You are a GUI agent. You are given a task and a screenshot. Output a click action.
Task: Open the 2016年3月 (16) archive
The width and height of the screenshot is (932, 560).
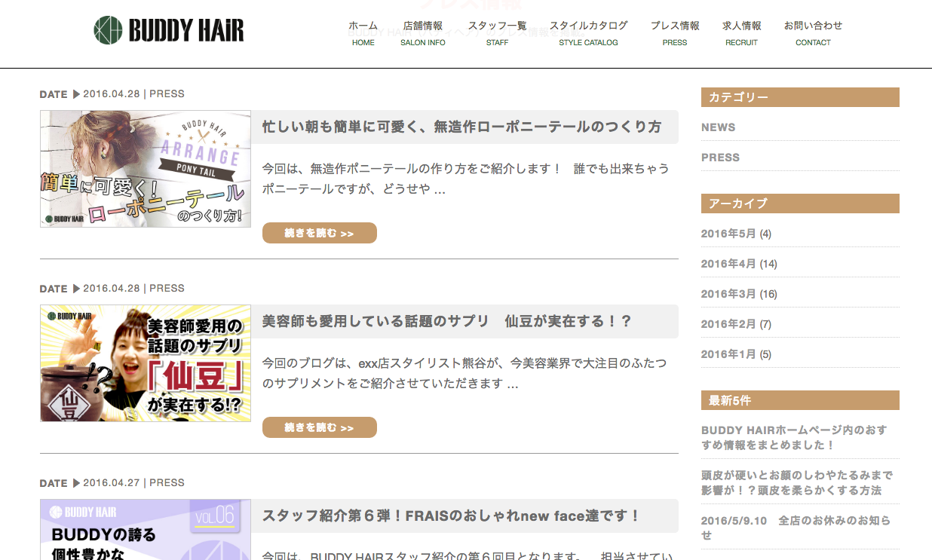[x=739, y=294]
